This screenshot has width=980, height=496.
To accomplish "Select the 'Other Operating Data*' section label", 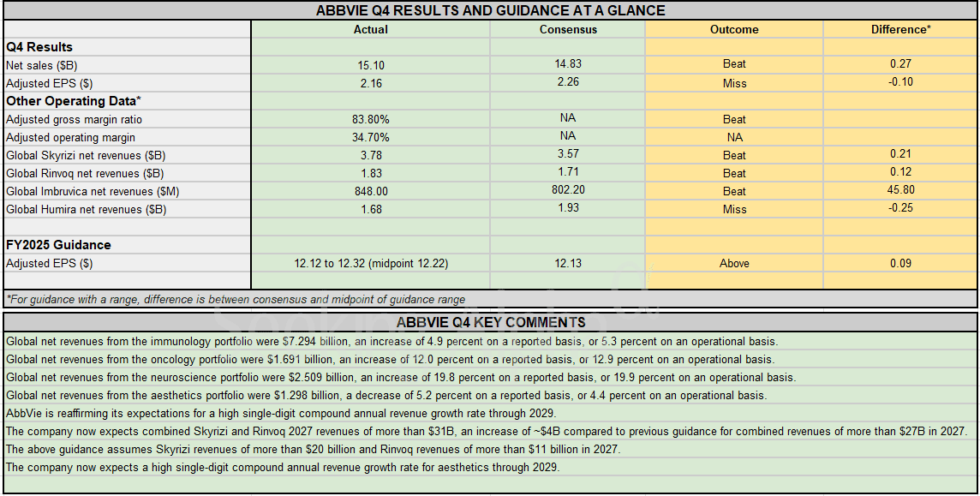I will [x=74, y=101].
